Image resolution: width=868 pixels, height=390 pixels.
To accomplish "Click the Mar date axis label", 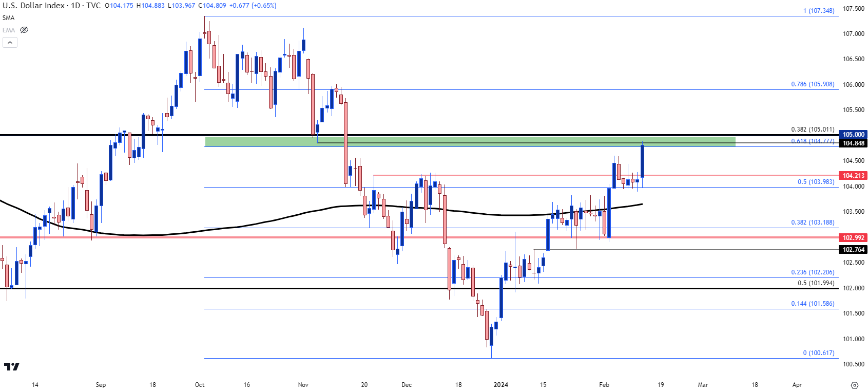I will (x=703, y=385).
